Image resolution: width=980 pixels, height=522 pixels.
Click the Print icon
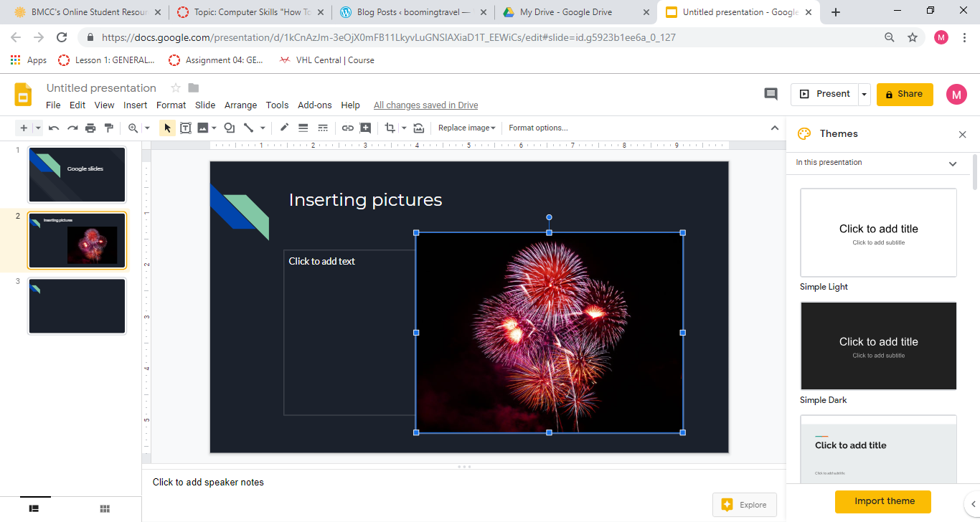[90, 128]
